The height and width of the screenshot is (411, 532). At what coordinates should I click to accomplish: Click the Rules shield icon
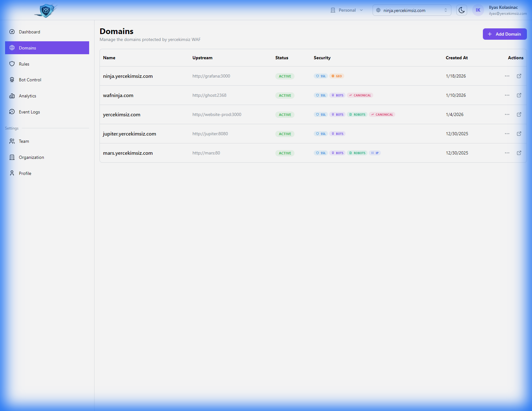tap(12, 64)
